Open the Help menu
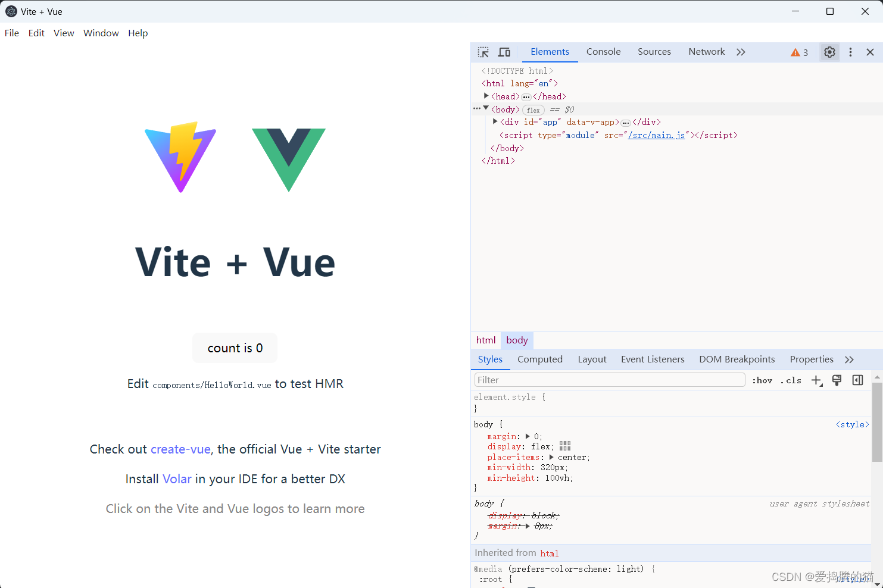The width and height of the screenshot is (883, 588). click(x=138, y=33)
